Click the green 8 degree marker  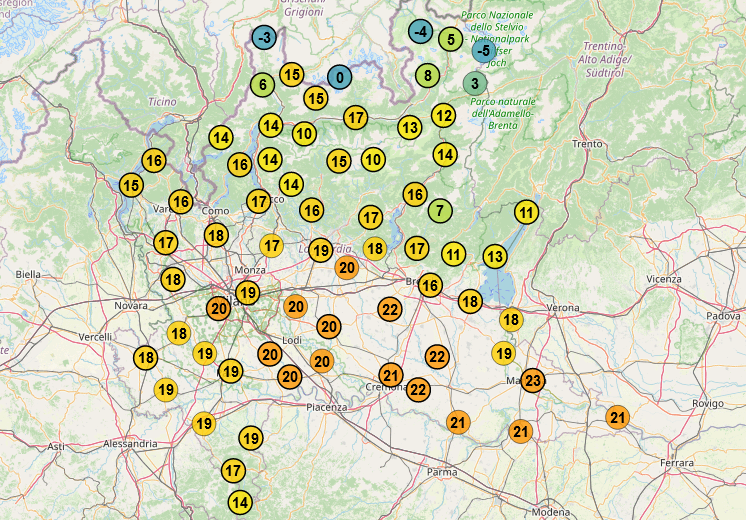[x=428, y=75]
